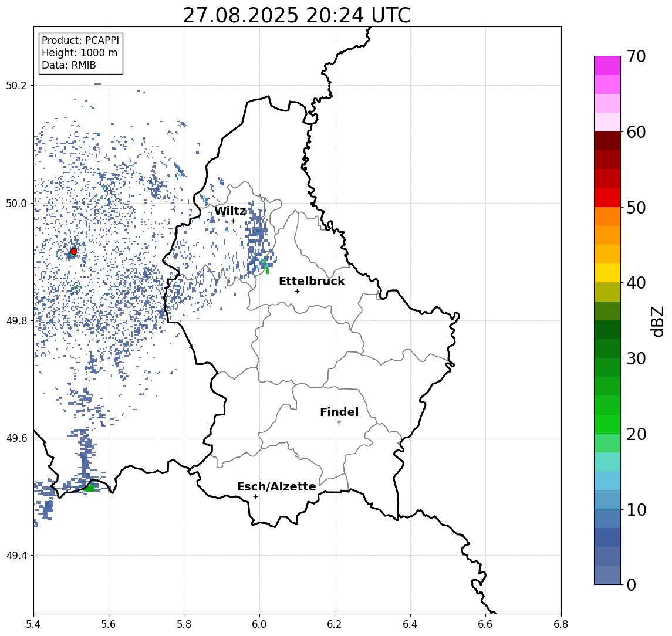Click longitude axis label 6.6
This screenshot has width=672, height=636.
click(x=485, y=624)
